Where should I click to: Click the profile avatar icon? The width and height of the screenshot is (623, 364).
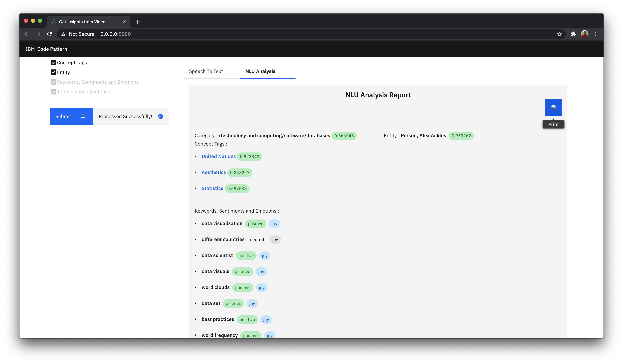tap(584, 34)
